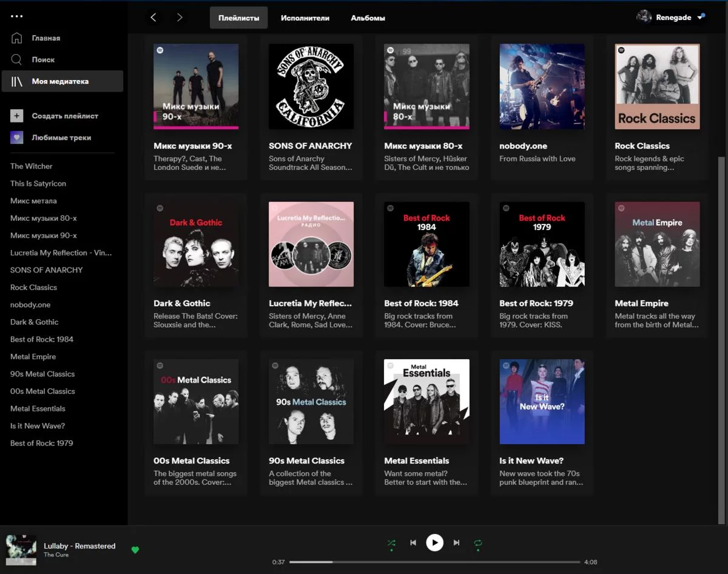Open the three-dots app menu
Viewport: 728px width, 574px height.
point(16,16)
